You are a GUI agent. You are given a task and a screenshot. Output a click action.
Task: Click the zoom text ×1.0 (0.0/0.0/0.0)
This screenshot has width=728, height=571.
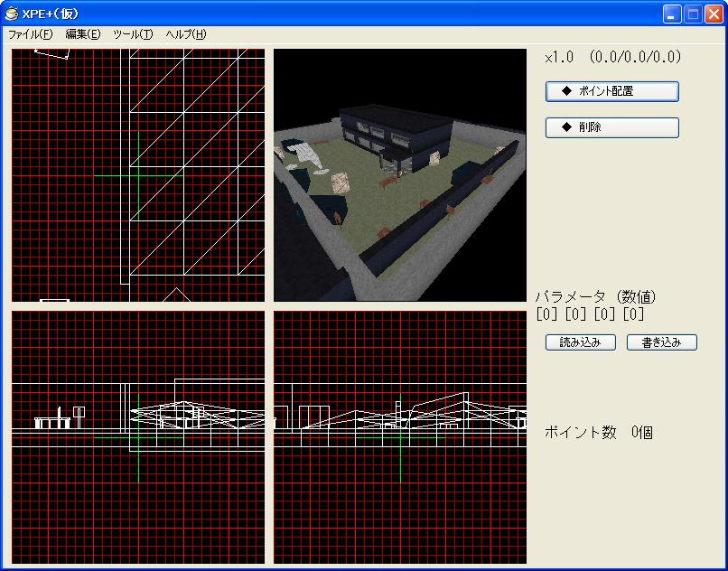pyautogui.click(x=613, y=57)
